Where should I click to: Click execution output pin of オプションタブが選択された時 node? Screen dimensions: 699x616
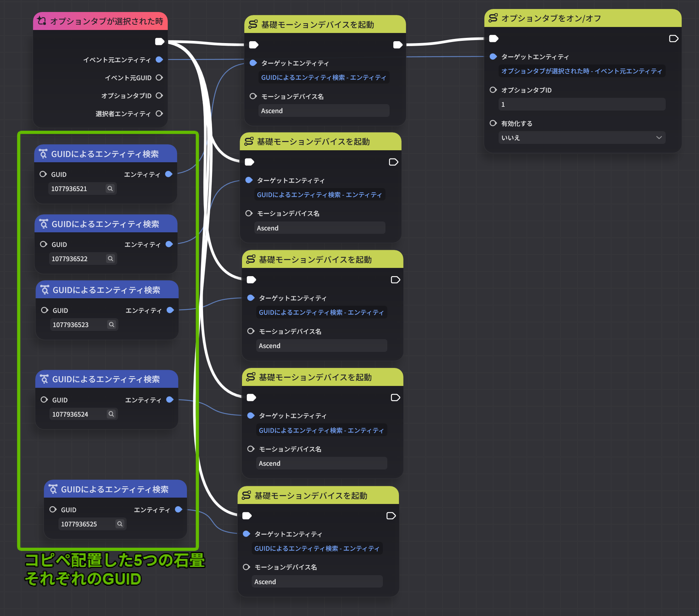tap(160, 42)
